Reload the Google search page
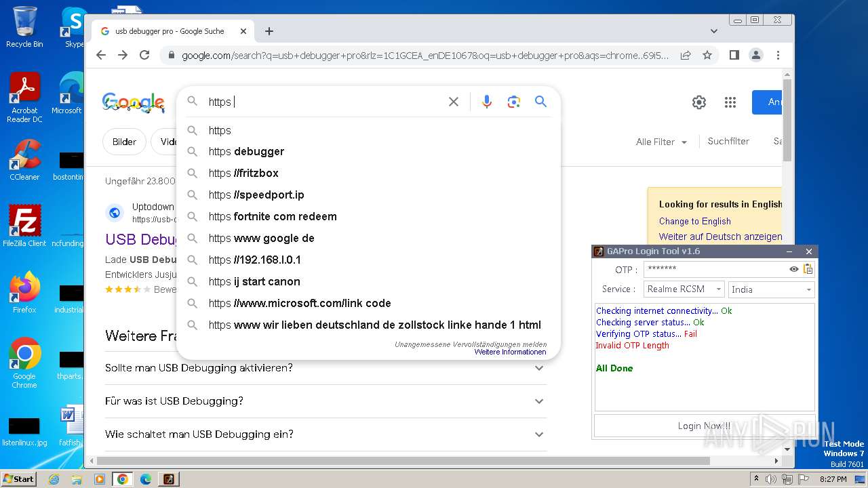The image size is (868, 488). (x=144, y=56)
